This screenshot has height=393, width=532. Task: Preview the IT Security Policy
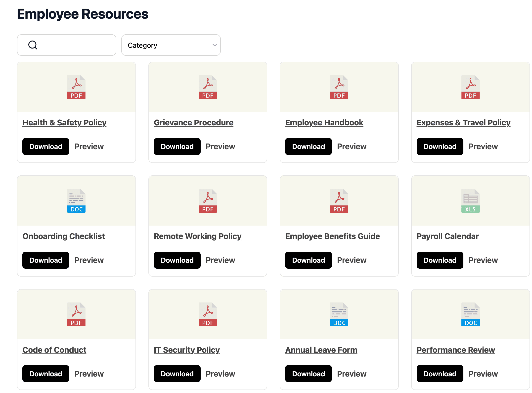[x=221, y=374]
